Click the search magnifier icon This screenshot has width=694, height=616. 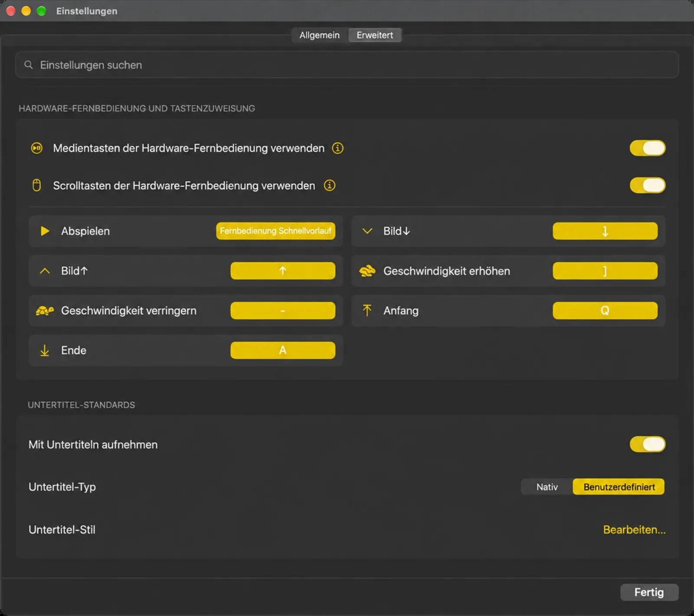click(29, 65)
